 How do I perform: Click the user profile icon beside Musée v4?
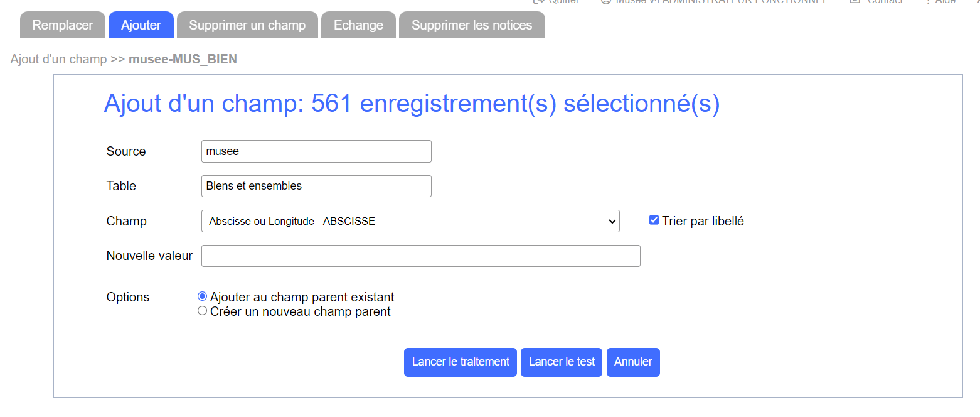(x=605, y=1)
